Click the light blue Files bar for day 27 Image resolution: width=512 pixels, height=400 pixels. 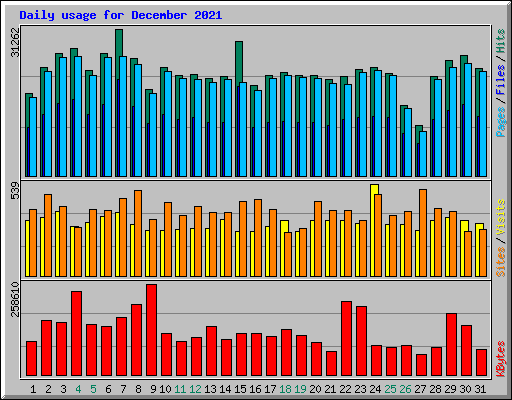click(423, 154)
